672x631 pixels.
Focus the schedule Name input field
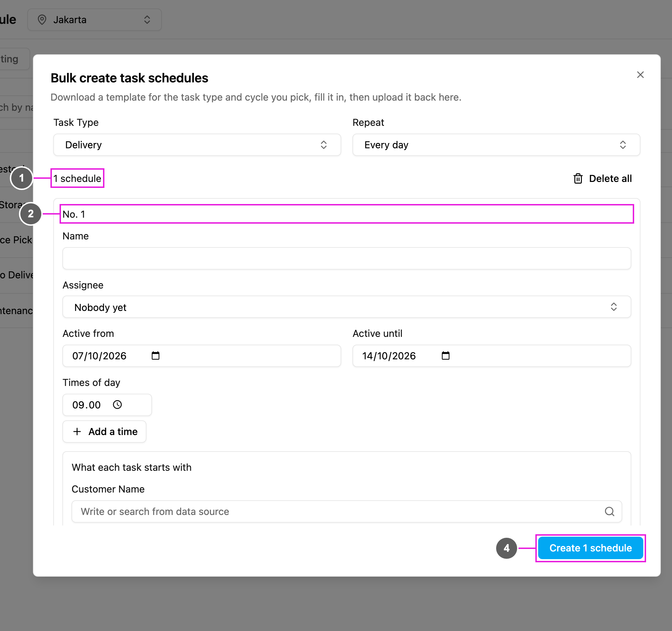tap(347, 258)
